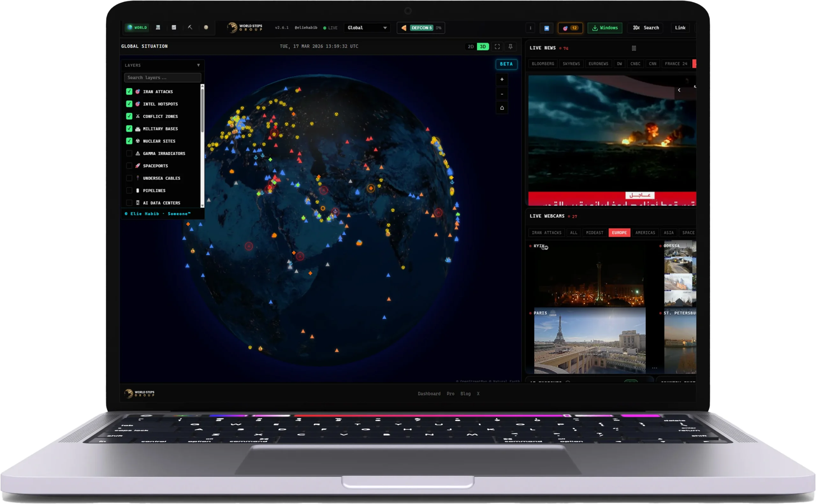Click the round sun-like icon in top bar
Screen dimensions: 816x504
pos(206,28)
